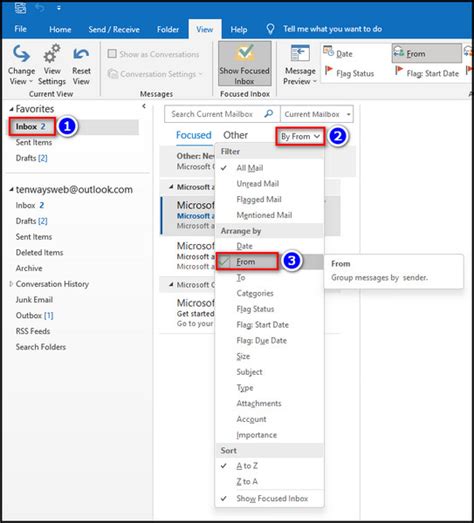Filter by Unread Mail
Viewport: 474px width, 523px height.
coord(270,183)
